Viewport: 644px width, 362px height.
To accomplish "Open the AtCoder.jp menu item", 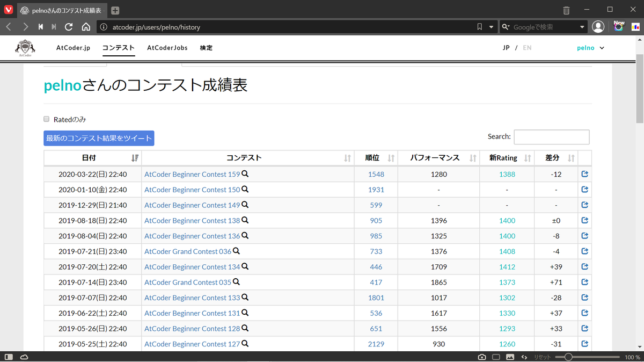I will [73, 48].
